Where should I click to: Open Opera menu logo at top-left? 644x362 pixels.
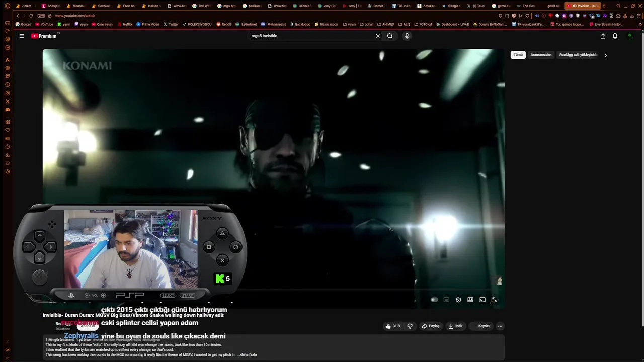point(7,6)
